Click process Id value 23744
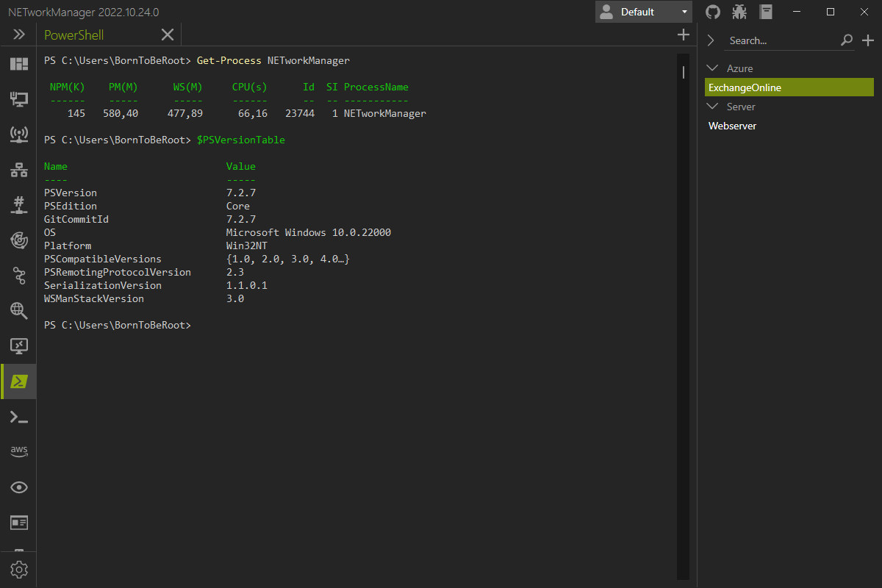 [x=300, y=113]
